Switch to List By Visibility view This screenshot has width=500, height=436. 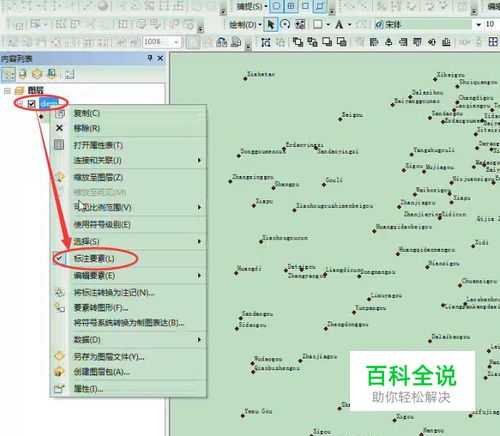pyautogui.click(x=37, y=74)
